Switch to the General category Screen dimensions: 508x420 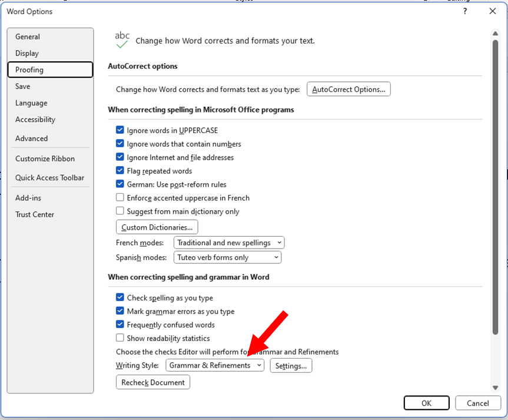click(x=28, y=37)
